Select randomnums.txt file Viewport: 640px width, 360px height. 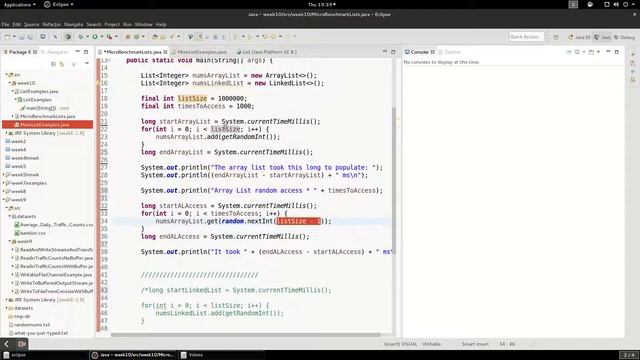coord(29,324)
